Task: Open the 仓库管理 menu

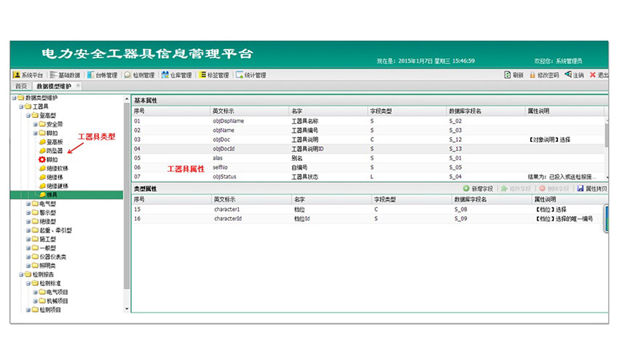Action: (176, 75)
